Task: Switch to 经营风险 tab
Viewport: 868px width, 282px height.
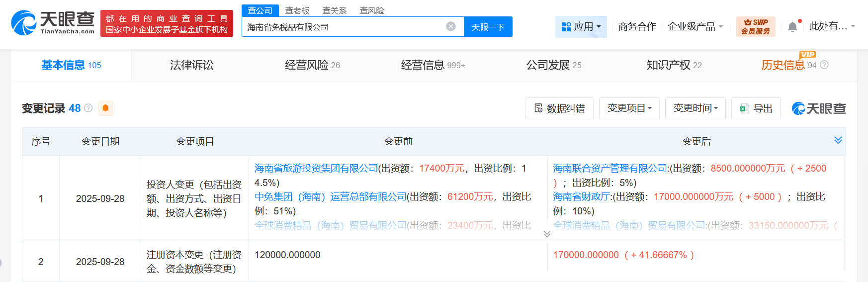Action: (x=312, y=65)
